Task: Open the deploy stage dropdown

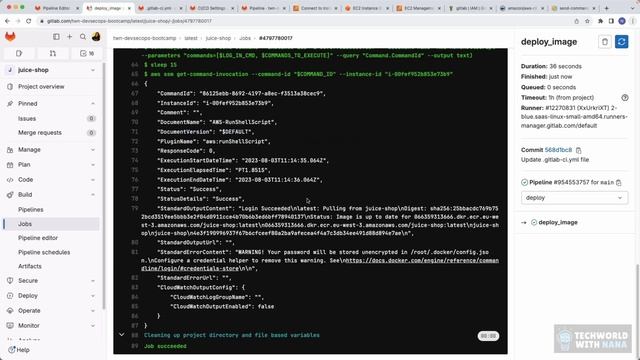Action: [574, 198]
